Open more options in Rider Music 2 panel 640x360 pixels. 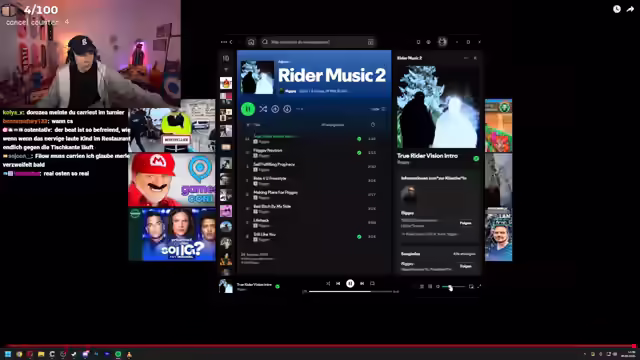(x=466, y=58)
